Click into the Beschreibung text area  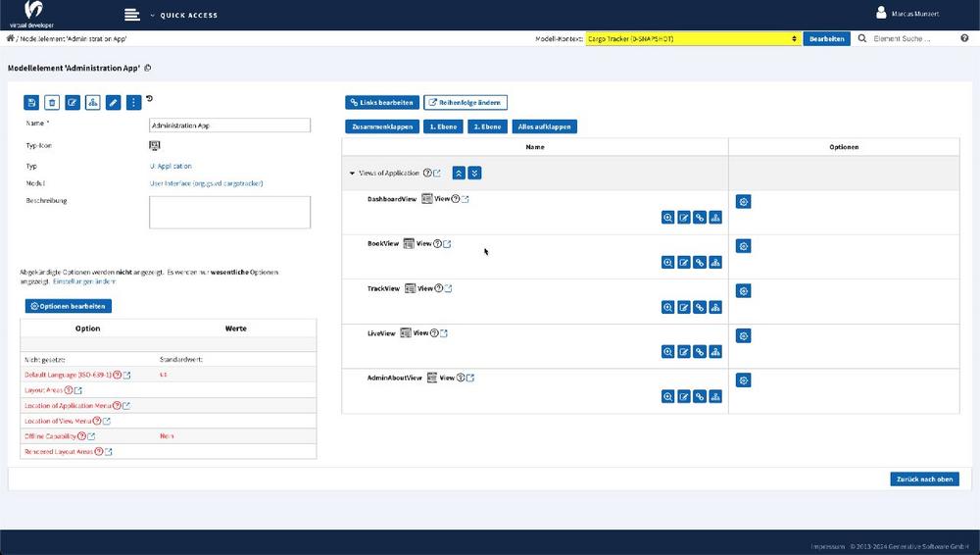pos(229,212)
